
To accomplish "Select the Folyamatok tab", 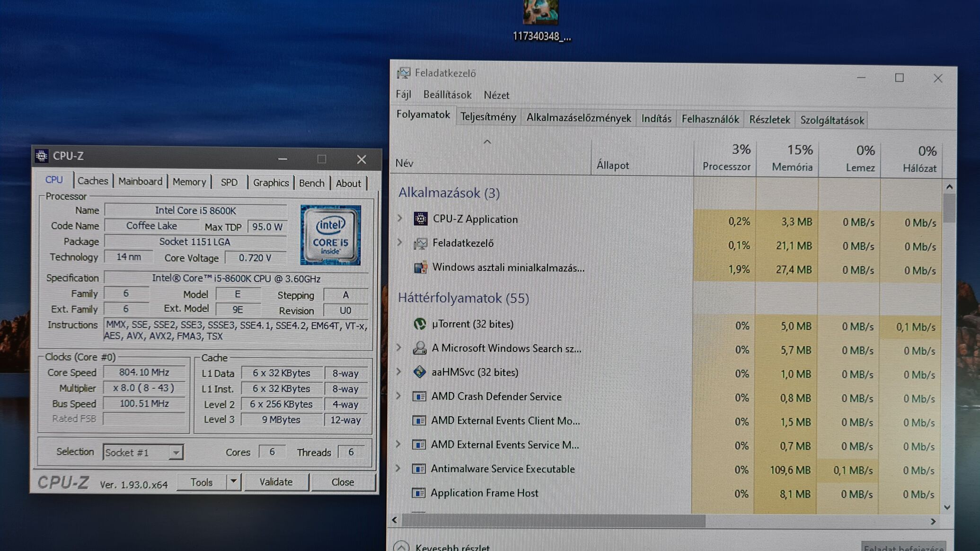I will (x=423, y=114).
